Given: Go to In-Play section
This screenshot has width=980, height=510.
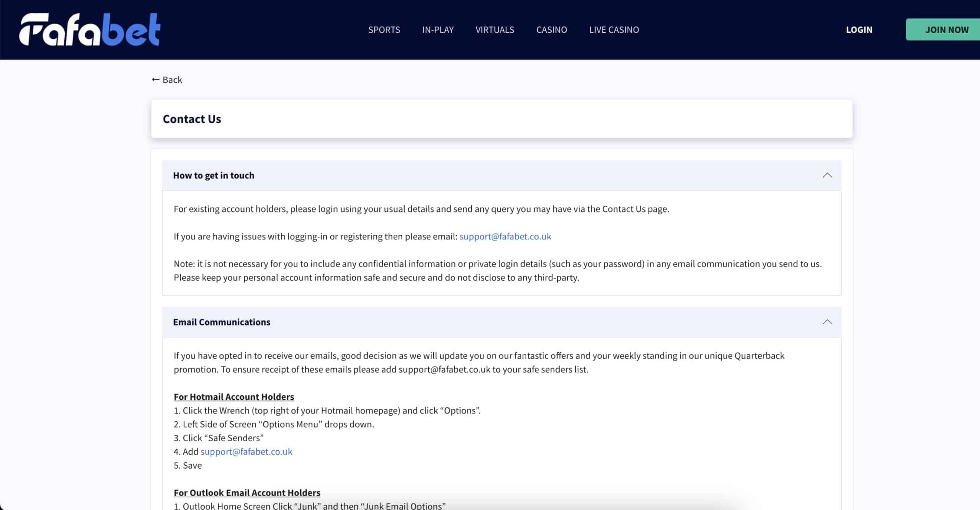Looking at the screenshot, I should pyautogui.click(x=438, y=30).
